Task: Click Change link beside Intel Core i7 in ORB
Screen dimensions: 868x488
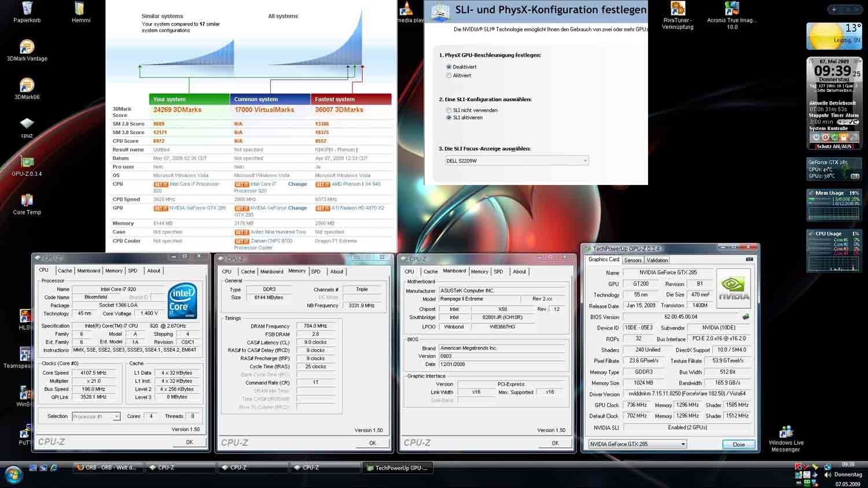Action: [x=297, y=184]
